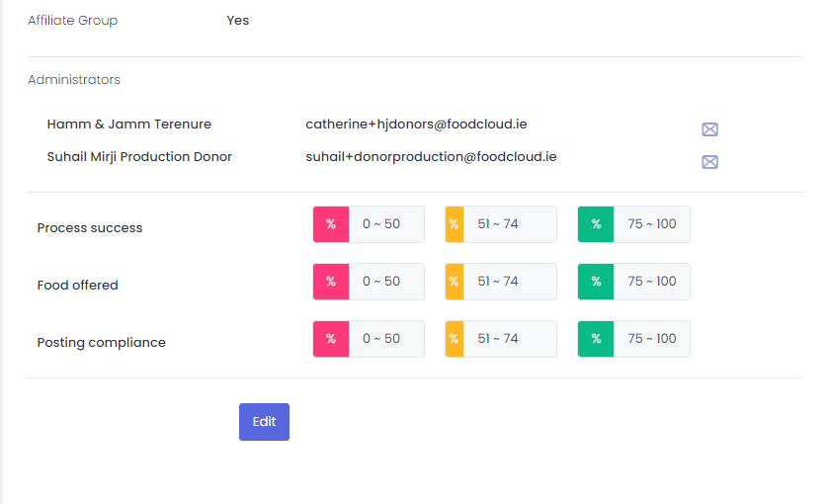
Task: Click the red percent swatch for Posting compliance
Action: (x=331, y=339)
